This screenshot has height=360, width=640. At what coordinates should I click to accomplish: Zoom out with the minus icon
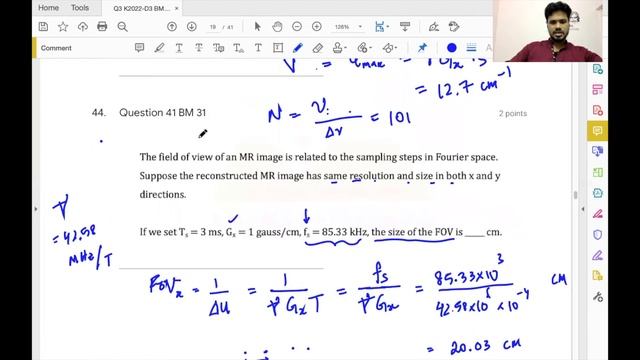[297, 27]
